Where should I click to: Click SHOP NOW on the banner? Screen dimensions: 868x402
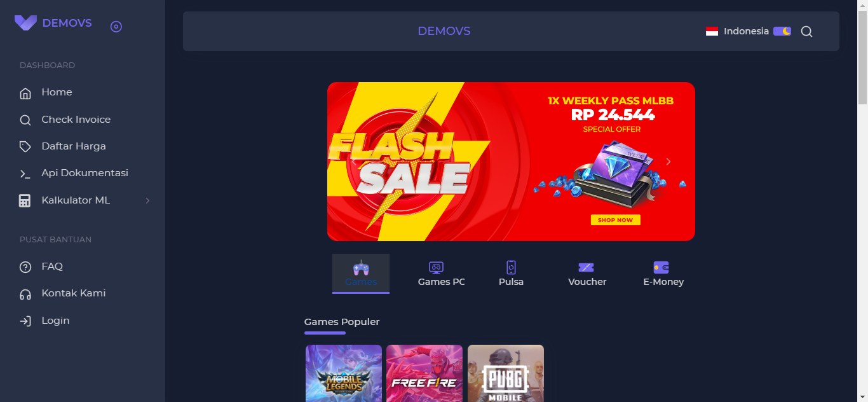615,220
